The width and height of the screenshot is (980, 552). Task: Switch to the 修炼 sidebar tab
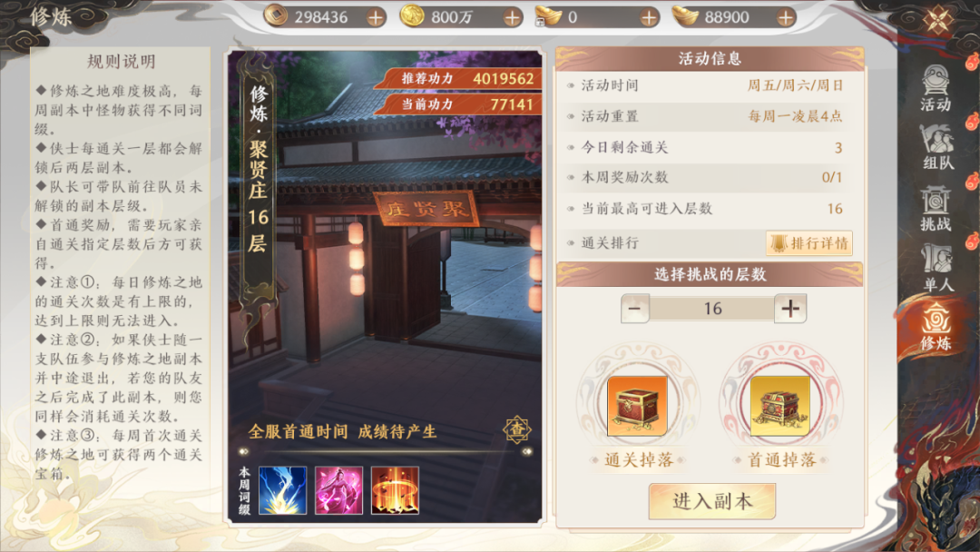pos(936,327)
